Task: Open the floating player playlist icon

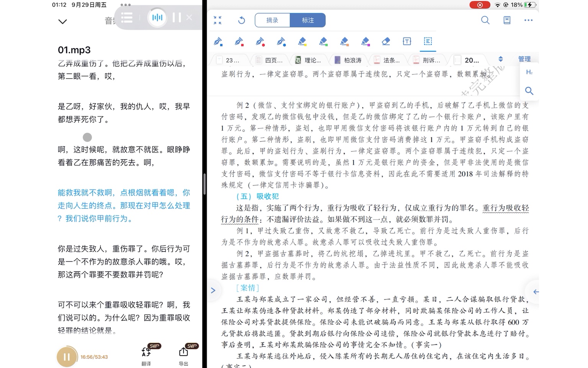Action: pyautogui.click(x=127, y=17)
